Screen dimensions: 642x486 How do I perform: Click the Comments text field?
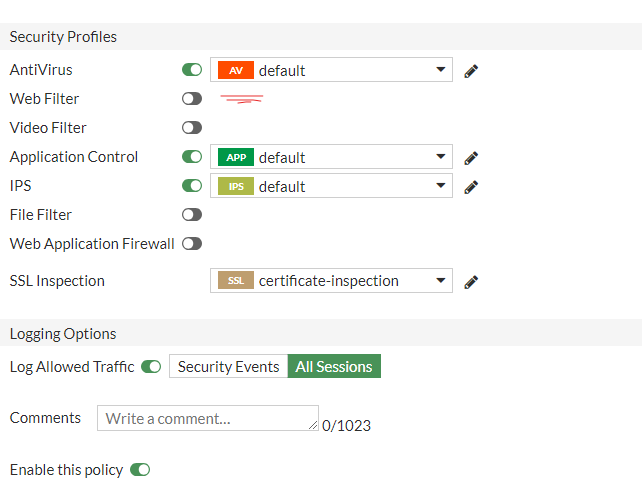(x=207, y=418)
